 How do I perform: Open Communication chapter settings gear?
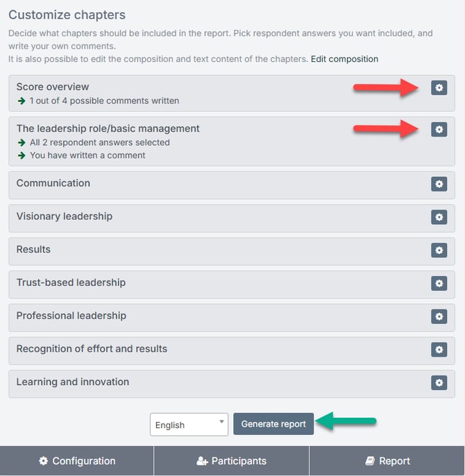point(439,184)
